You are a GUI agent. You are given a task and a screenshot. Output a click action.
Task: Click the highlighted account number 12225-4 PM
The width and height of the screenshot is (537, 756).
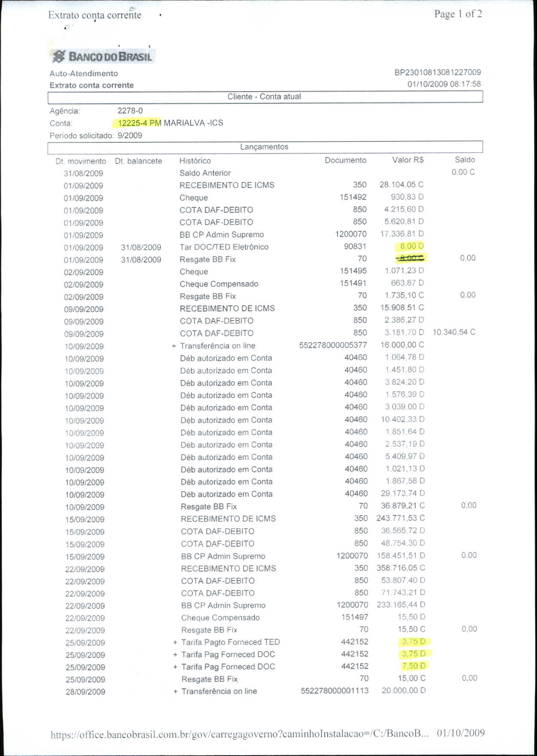tap(139, 123)
